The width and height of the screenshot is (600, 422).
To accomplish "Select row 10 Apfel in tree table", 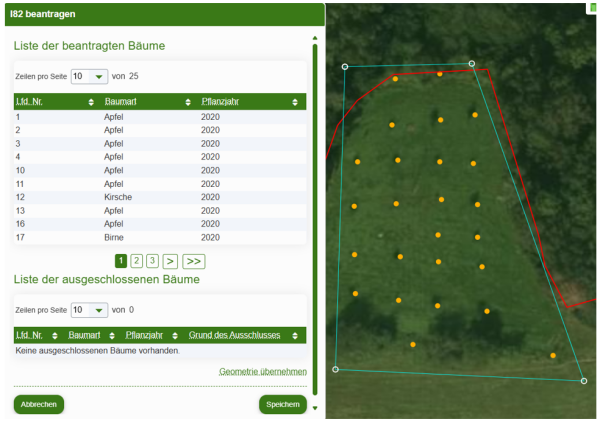I will 160,170.
